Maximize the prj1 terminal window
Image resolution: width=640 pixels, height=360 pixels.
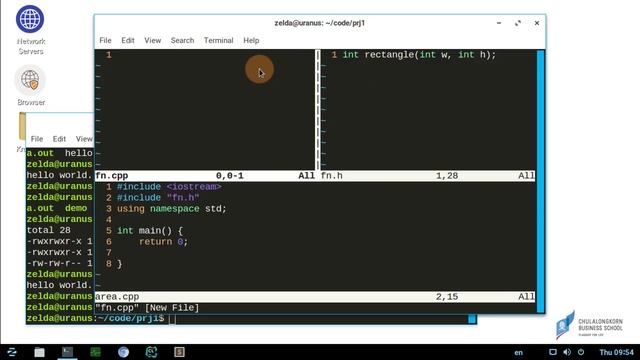[x=518, y=23]
